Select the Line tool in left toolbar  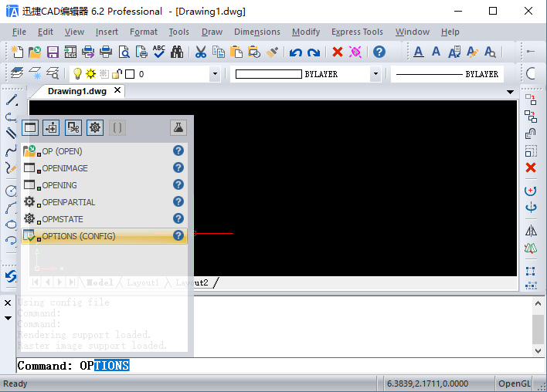tap(11, 100)
